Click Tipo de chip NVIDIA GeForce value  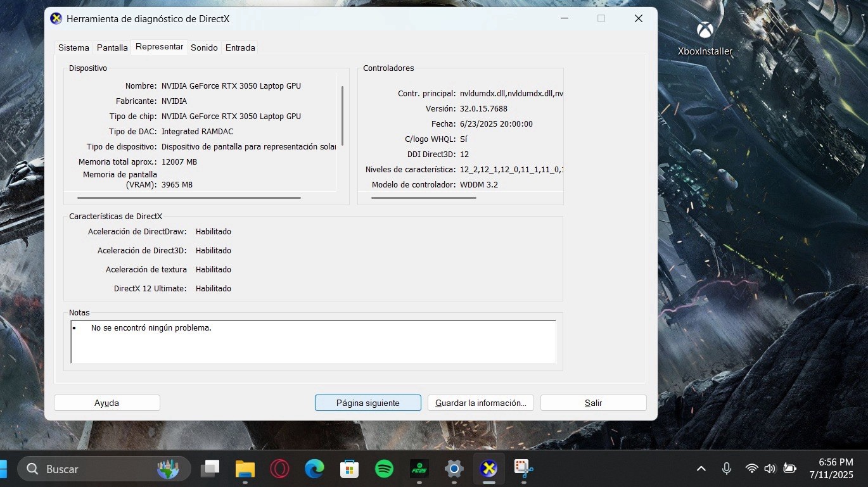point(231,116)
